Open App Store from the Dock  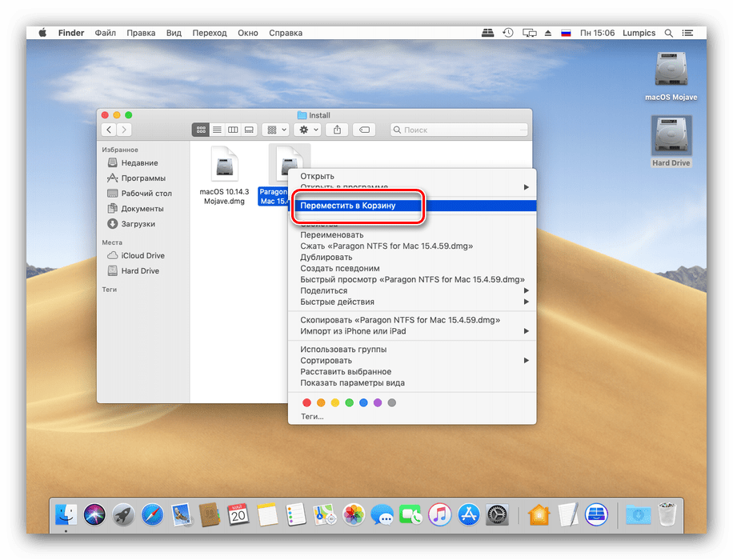point(468,515)
